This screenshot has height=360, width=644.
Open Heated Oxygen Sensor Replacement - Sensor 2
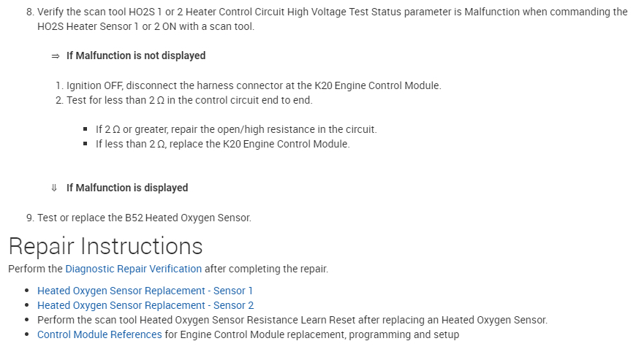click(145, 305)
